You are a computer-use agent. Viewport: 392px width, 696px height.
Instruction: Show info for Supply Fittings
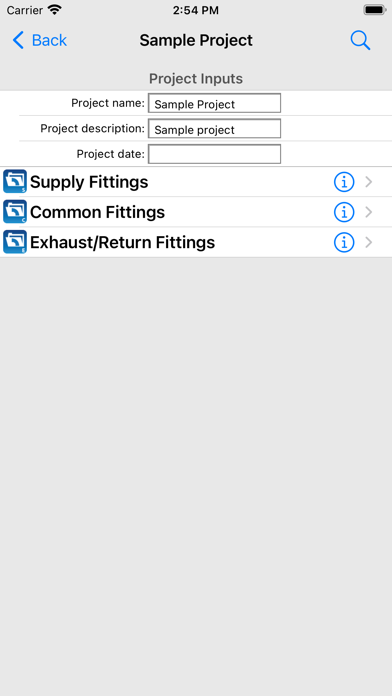tap(344, 182)
